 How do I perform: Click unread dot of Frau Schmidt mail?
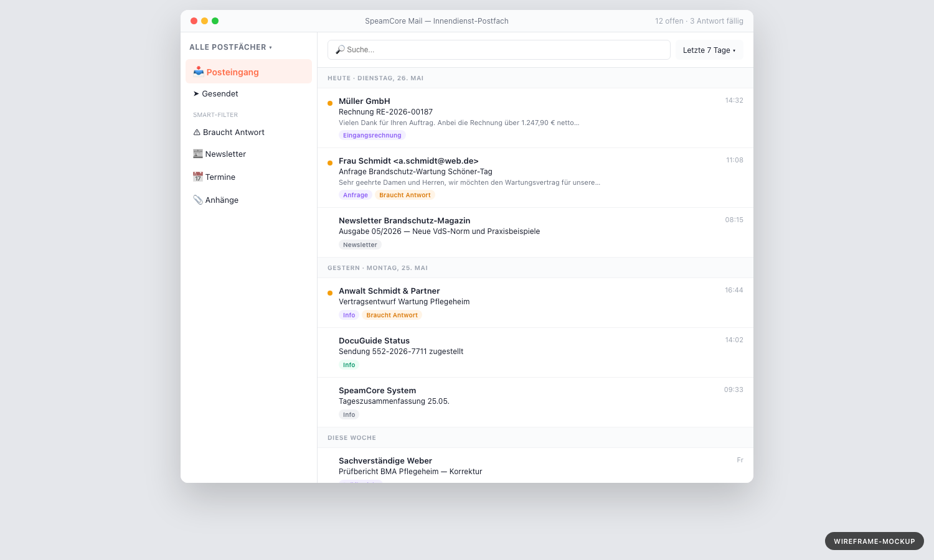(330, 163)
